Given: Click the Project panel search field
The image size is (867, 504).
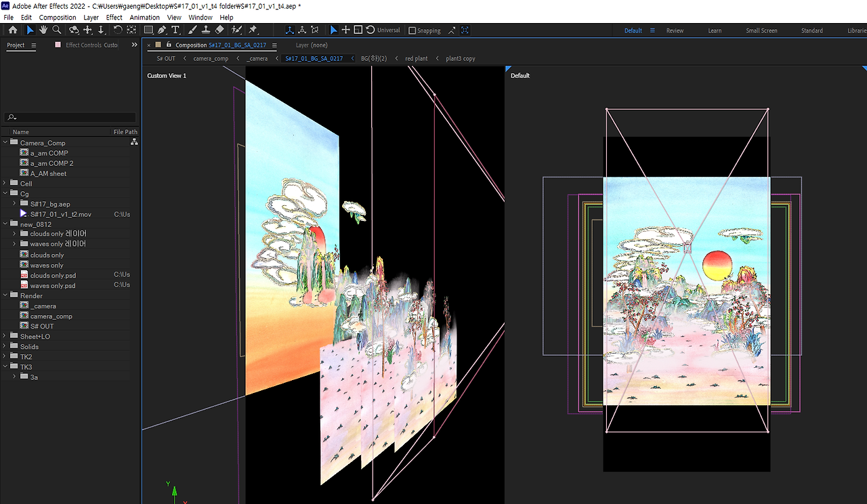Looking at the screenshot, I should tap(70, 117).
